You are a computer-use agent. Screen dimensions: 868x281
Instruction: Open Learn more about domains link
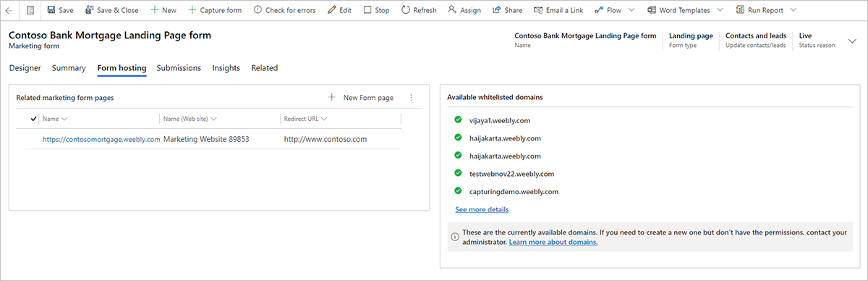point(553,242)
